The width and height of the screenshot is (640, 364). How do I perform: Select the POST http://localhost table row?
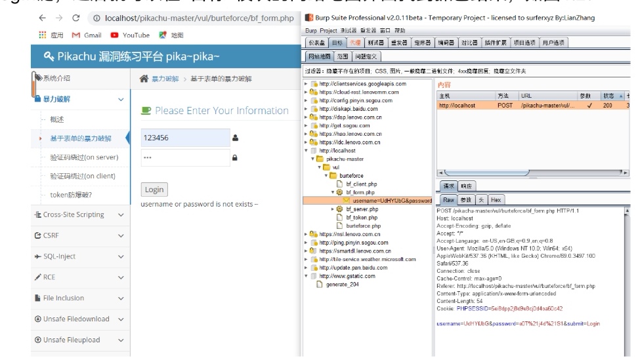[x=533, y=105]
